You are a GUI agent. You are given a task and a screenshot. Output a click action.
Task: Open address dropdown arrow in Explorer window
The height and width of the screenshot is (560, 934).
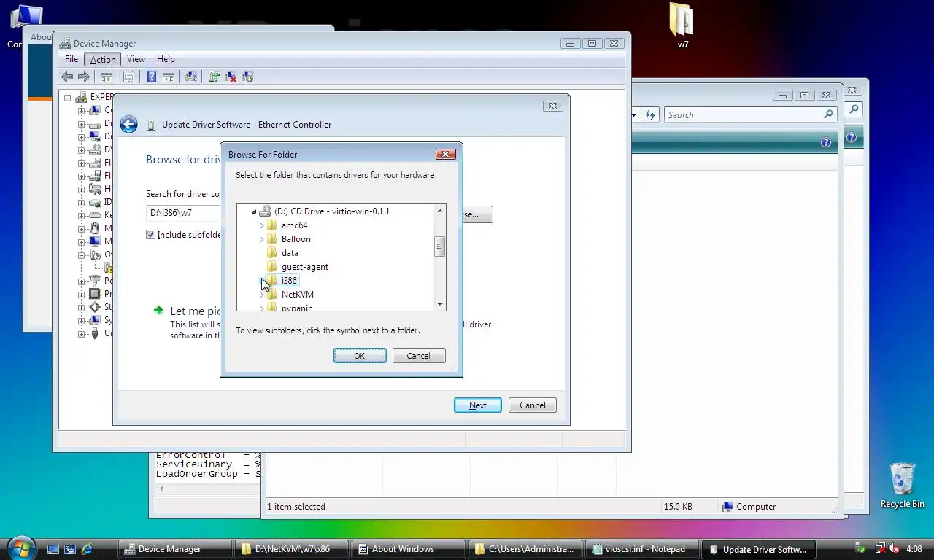[x=633, y=114]
